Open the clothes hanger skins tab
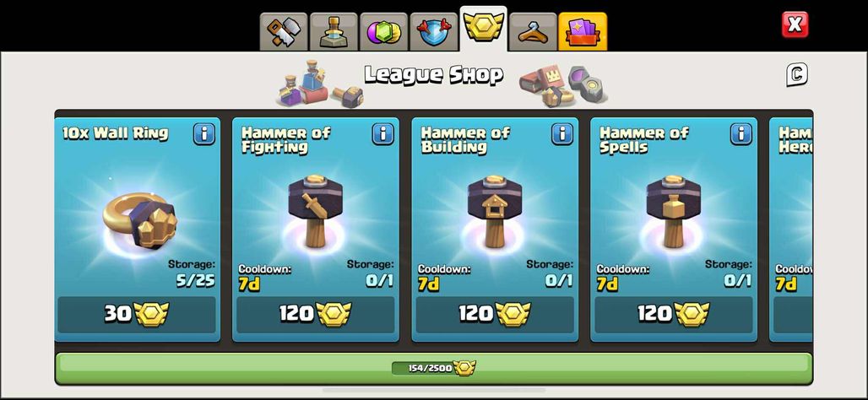This screenshot has height=400, width=868. point(533,32)
